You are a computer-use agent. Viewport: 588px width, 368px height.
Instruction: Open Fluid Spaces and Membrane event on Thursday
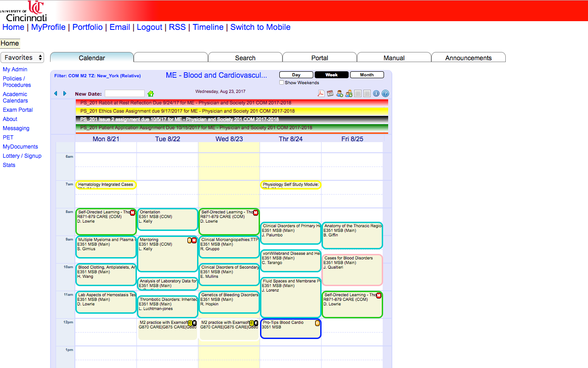pos(291,297)
